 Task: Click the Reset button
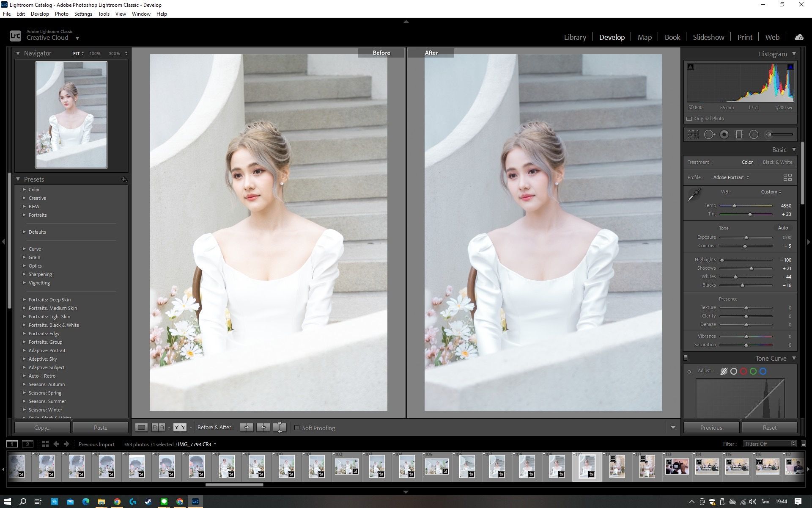[769, 428]
